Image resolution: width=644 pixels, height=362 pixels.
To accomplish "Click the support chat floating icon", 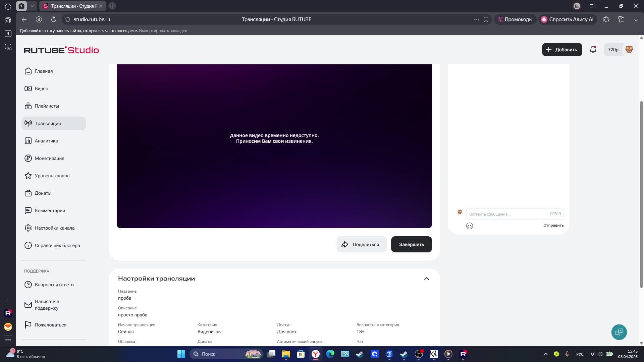I will pos(619,332).
